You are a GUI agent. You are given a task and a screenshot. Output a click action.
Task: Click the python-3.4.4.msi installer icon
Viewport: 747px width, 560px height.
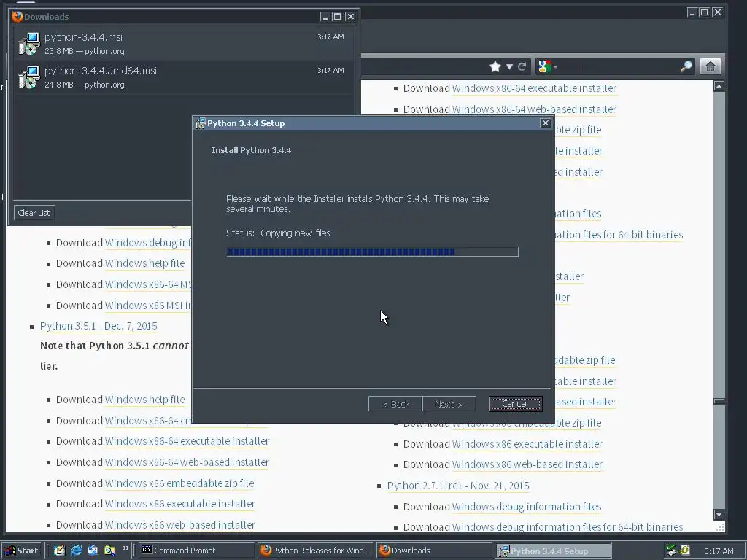(28, 43)
